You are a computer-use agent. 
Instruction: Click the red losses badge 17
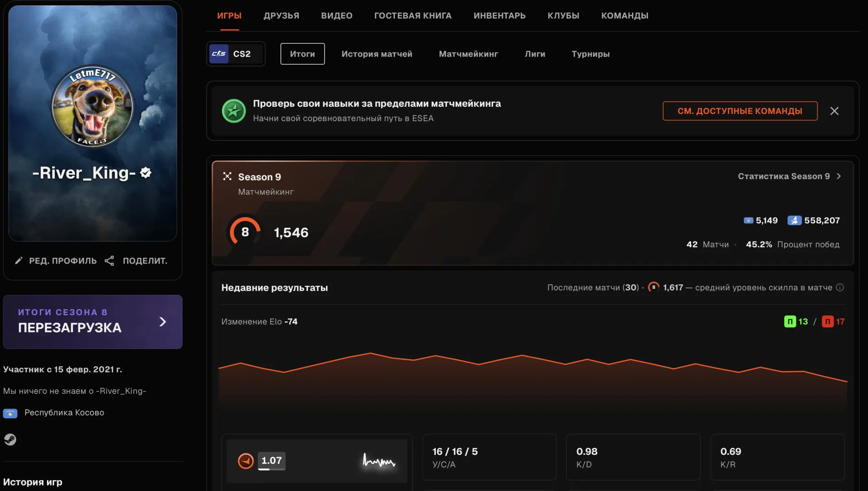tap(827, 321)
